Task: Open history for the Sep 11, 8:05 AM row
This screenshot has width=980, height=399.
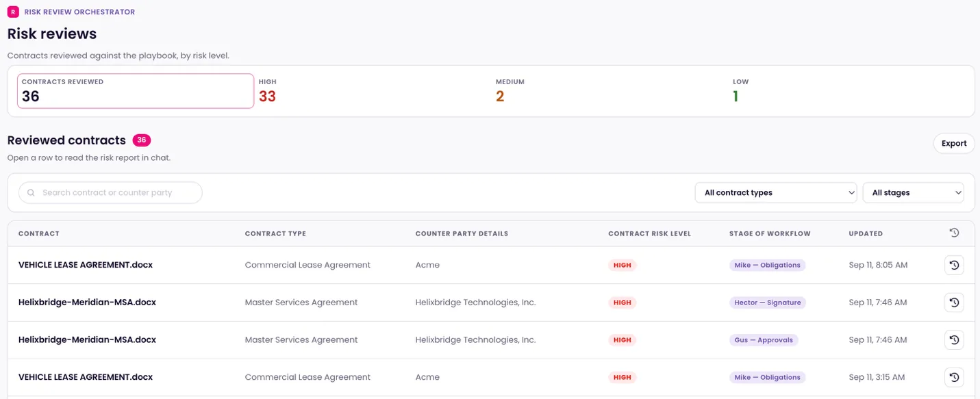Action: click(x=954, y=265)
